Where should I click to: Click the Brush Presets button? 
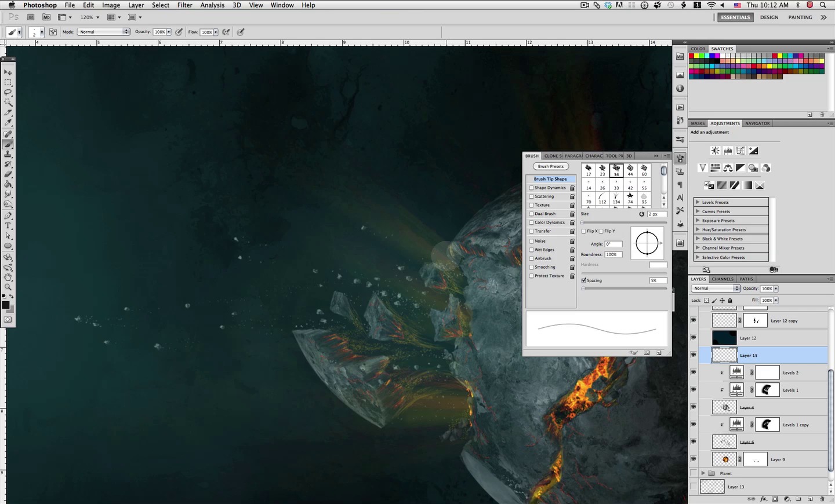pyautogui.click(x=551, y=166)
